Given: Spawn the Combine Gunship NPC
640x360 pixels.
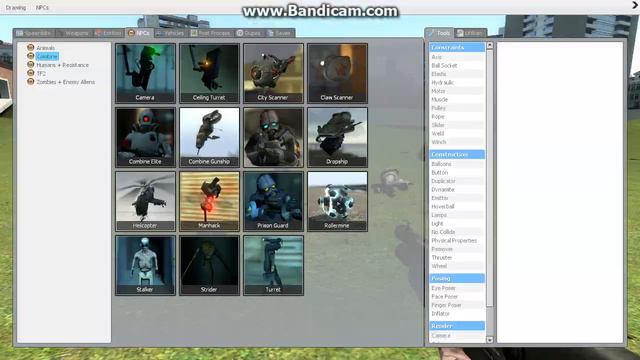Looking at the screenshot, I should [x=209, y=137].
